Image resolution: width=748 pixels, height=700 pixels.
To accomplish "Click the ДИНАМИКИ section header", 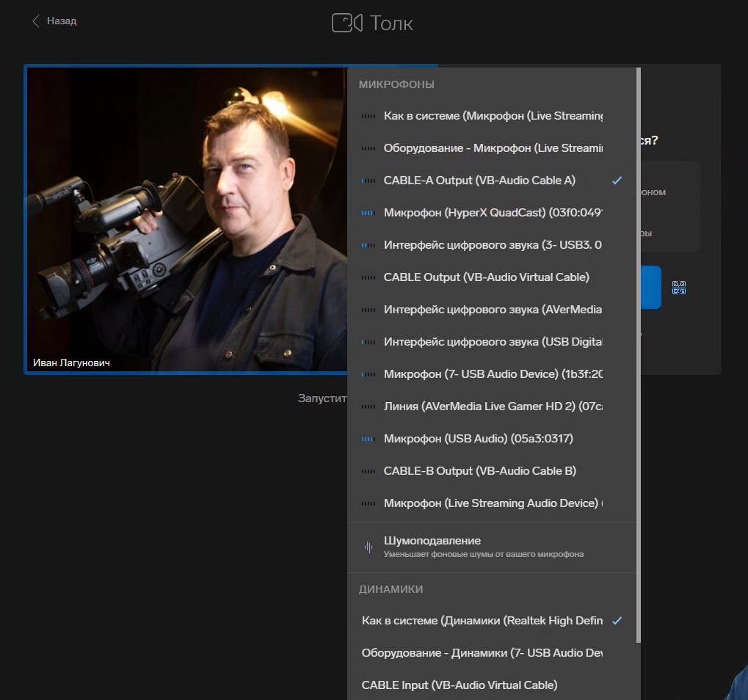I will [391, 589].
